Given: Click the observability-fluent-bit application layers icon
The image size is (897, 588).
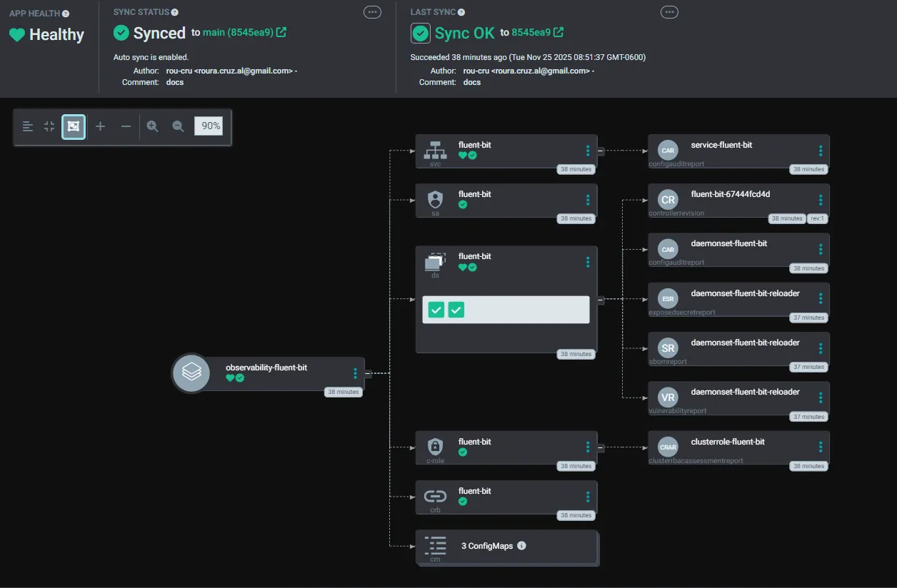Looking at the screenshot, I should tap(191, 372).
